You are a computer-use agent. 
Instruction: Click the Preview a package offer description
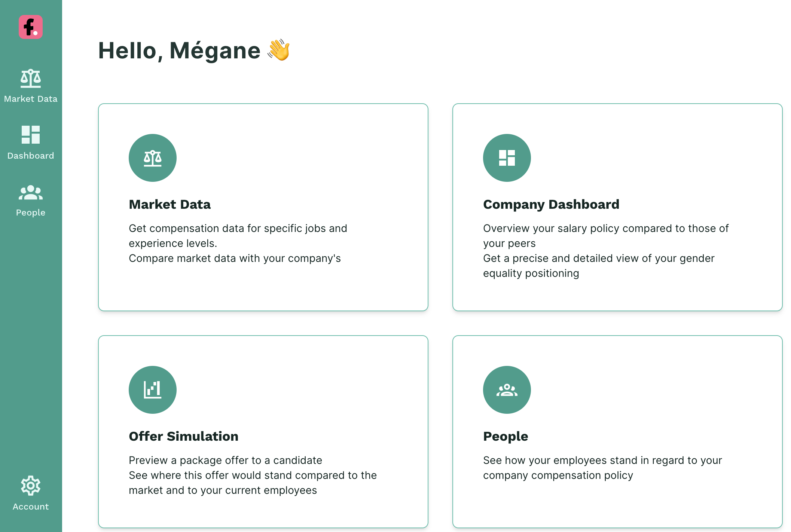point(225,460)
